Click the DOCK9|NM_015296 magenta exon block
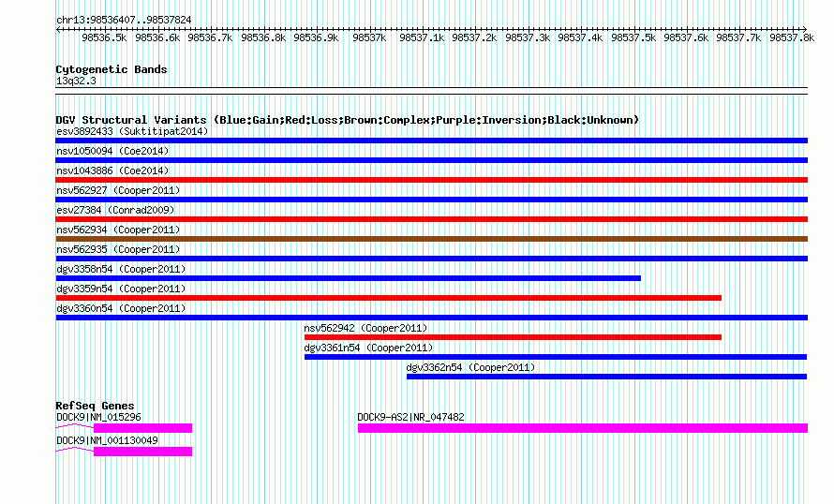834x504 pixels. pyautogui.click(x=142, y=428)
